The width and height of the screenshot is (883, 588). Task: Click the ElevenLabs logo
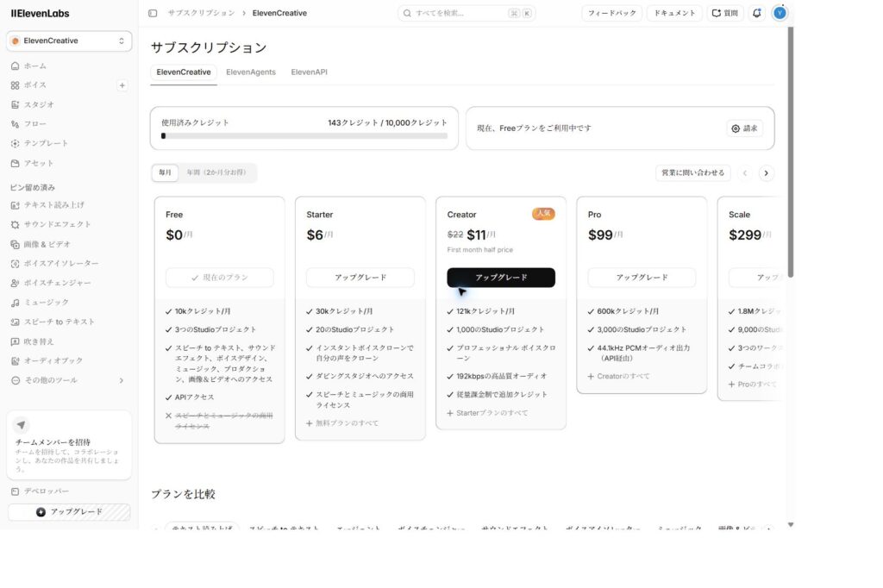40,13
